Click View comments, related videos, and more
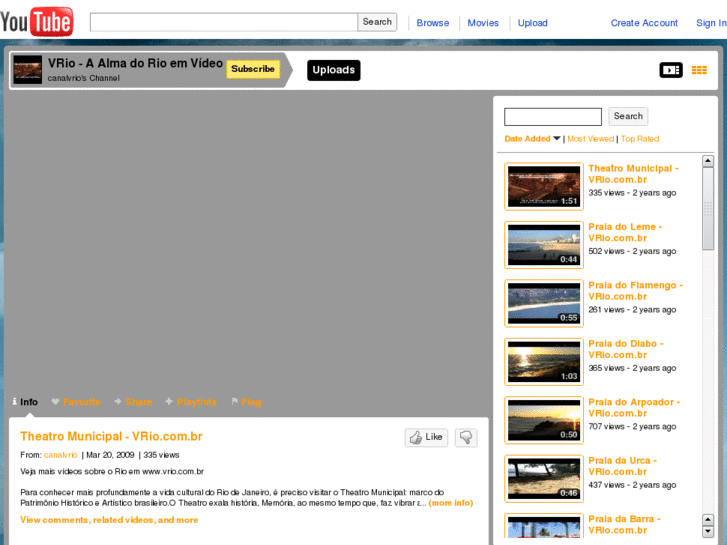 pos(109,520)
